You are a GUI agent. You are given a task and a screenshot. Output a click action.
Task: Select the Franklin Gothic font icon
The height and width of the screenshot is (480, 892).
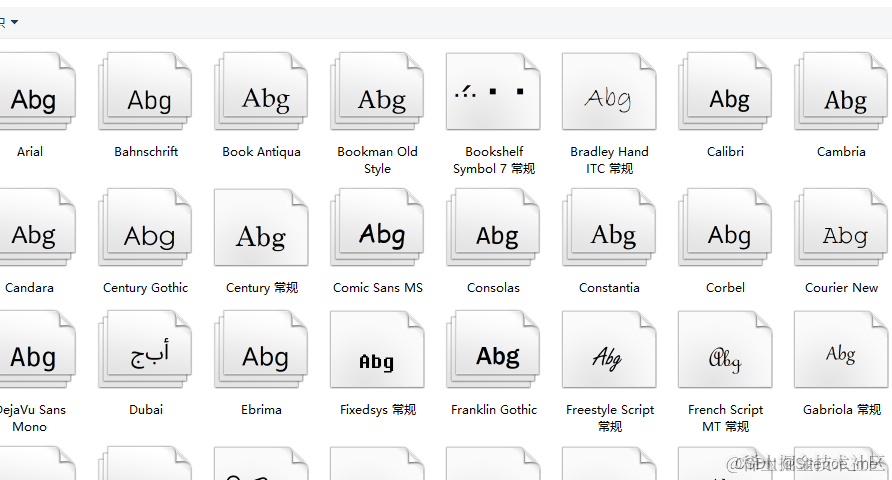(493, 349)
